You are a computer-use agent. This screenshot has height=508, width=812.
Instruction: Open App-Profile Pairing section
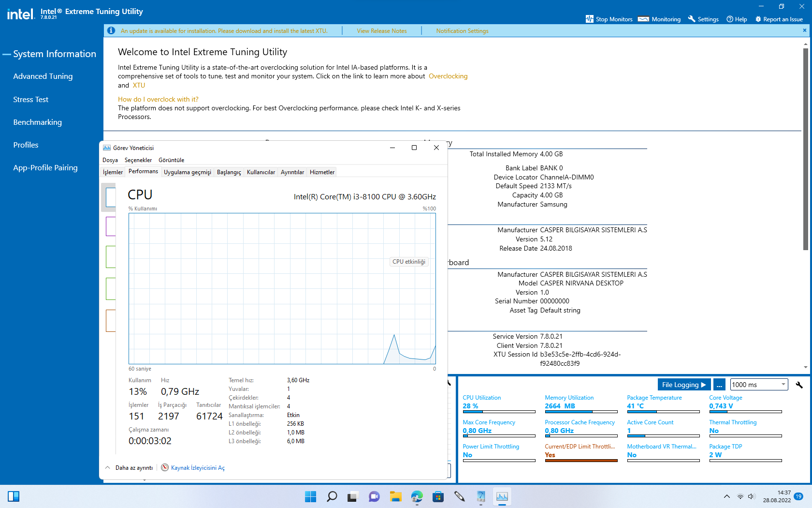(45, 167)
